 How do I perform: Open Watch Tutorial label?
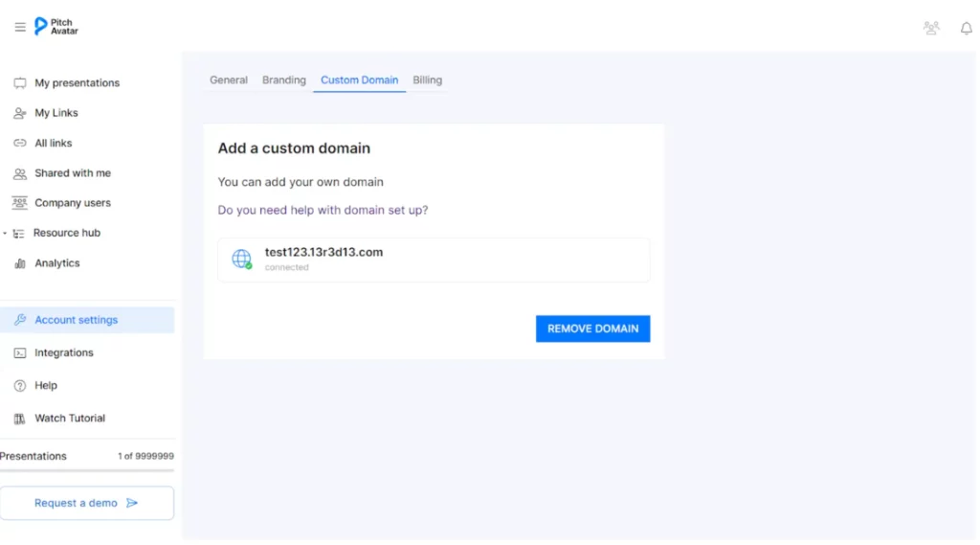coord(70,419)
